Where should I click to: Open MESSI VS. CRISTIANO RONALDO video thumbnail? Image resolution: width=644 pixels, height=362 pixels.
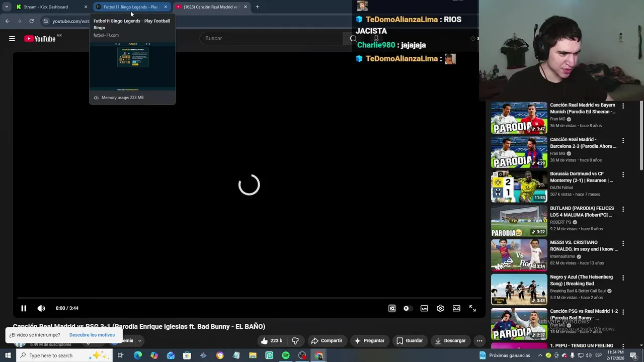pos(519,255)
